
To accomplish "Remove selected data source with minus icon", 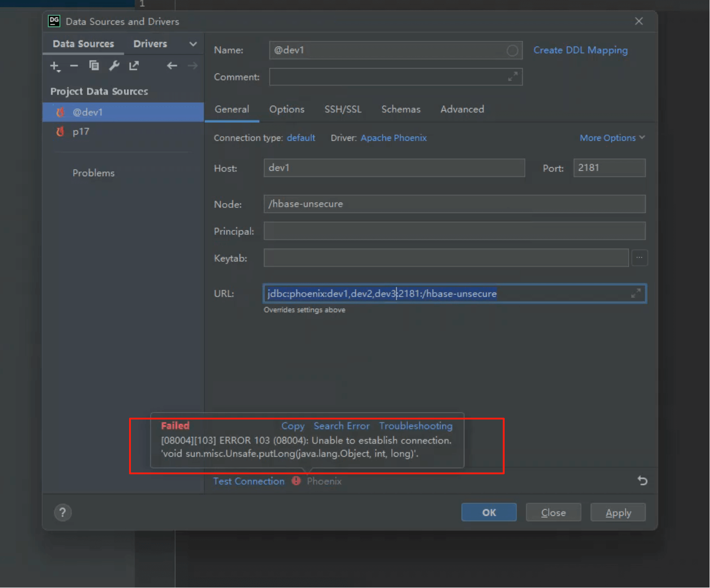I will (74, 66).
